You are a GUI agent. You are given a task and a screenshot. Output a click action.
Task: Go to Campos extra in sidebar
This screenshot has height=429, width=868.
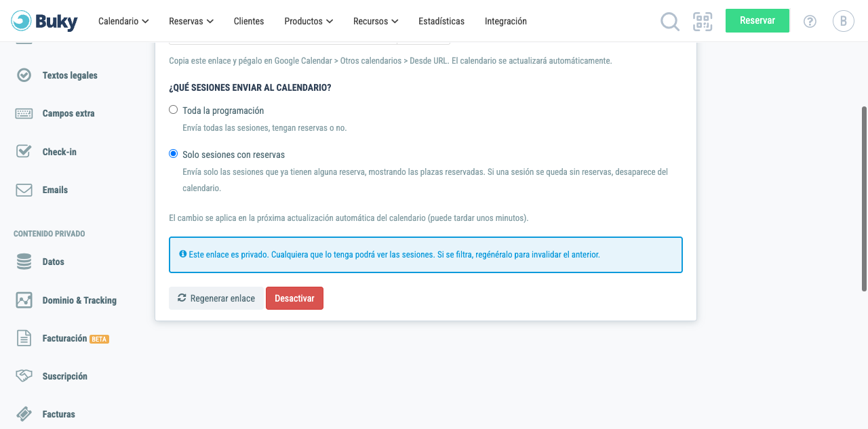pyautogui.click(x=68, y=113)
